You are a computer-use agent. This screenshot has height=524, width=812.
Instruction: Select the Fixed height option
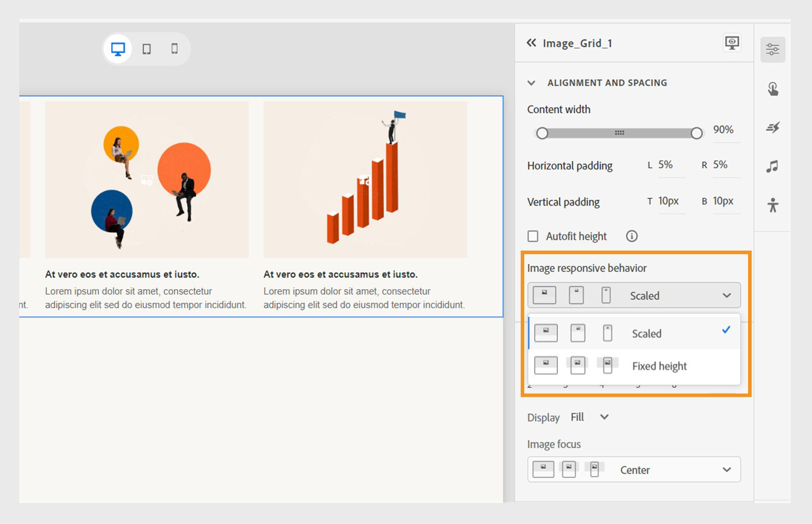[659, 366]
